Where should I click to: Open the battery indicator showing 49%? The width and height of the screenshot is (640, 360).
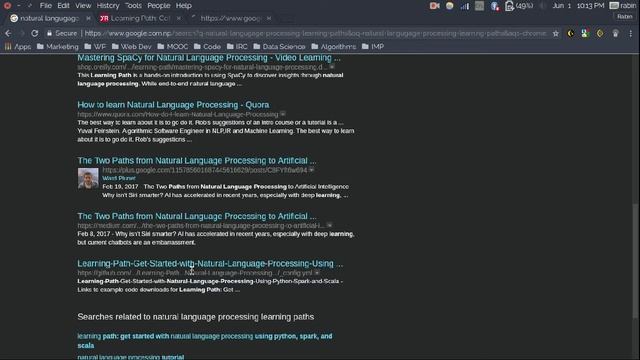coord(519,6)
